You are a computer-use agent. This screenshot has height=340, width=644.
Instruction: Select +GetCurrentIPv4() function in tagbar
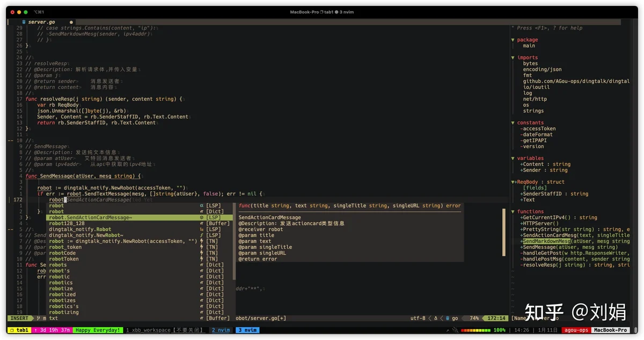[558, 217]
